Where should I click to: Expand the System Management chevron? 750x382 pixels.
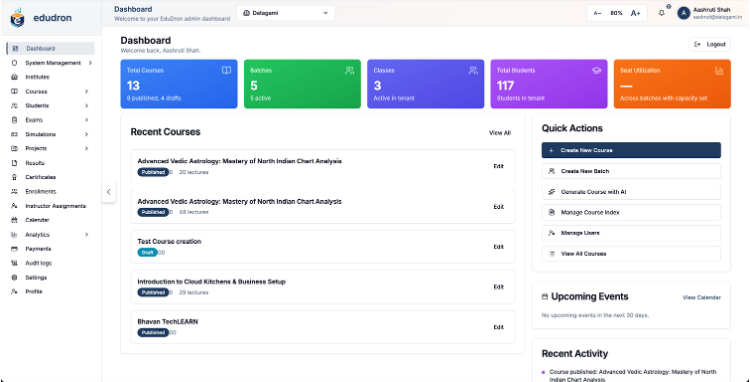coord(90,63)
